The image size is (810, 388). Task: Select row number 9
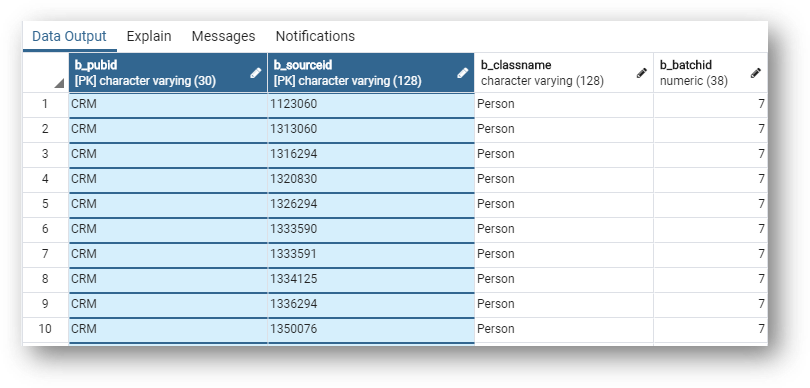point(45,304)
